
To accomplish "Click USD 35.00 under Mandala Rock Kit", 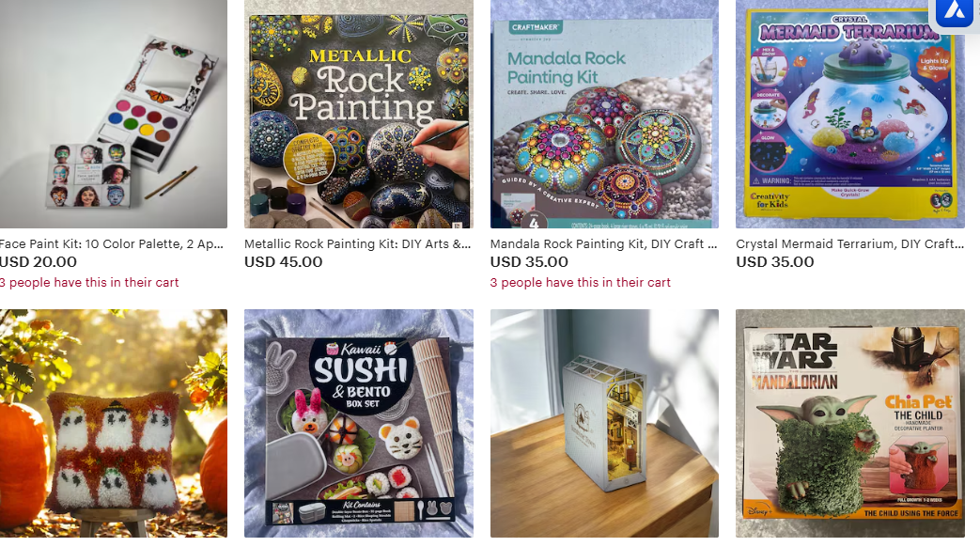I will [529, 262].
